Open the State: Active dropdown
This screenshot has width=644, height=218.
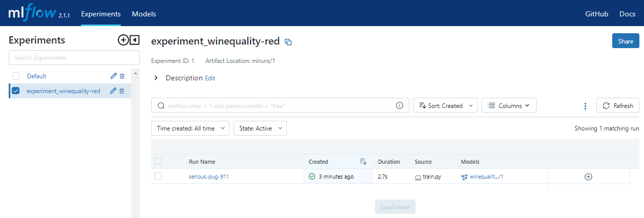pyautogui.click(x=260, y=128)
